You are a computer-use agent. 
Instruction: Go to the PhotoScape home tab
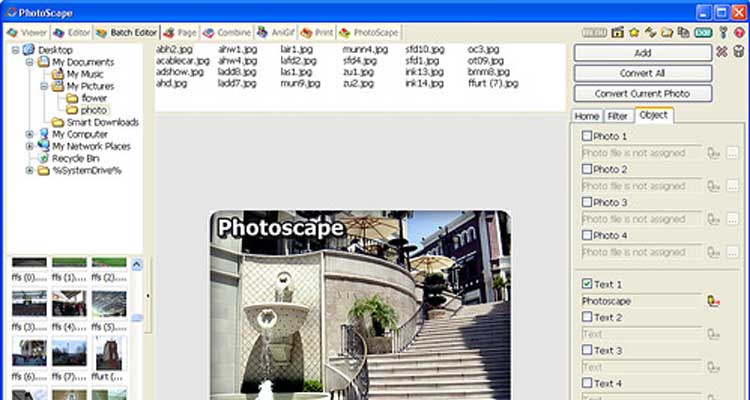[369, 33]
